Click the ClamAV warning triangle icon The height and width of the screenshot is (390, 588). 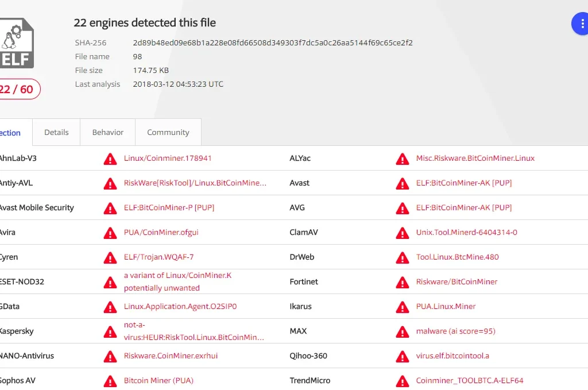click(x=403, y=233)
